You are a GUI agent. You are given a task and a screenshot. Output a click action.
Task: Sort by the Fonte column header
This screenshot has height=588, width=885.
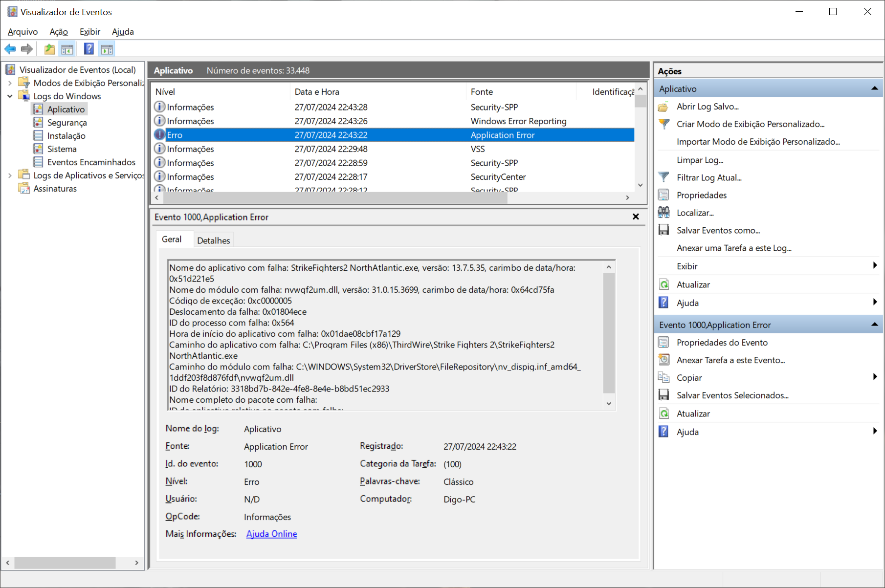[521, 92]
